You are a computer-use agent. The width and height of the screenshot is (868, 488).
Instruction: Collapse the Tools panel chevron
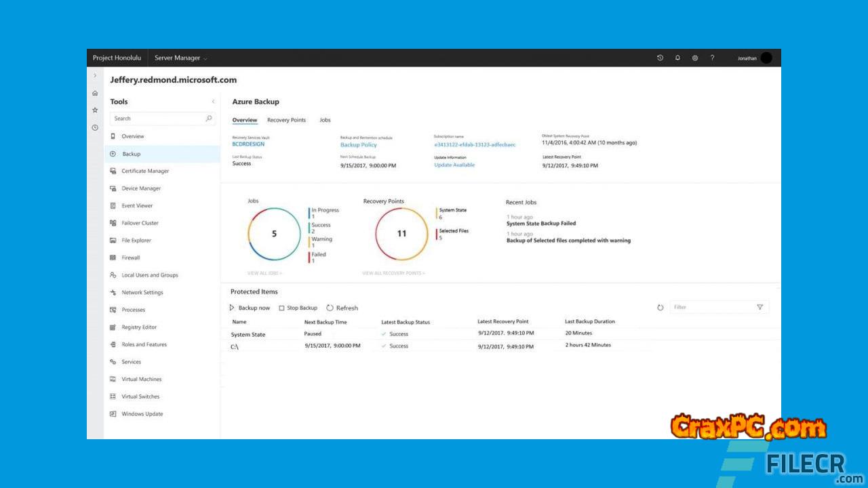click(x=213, y=102)
